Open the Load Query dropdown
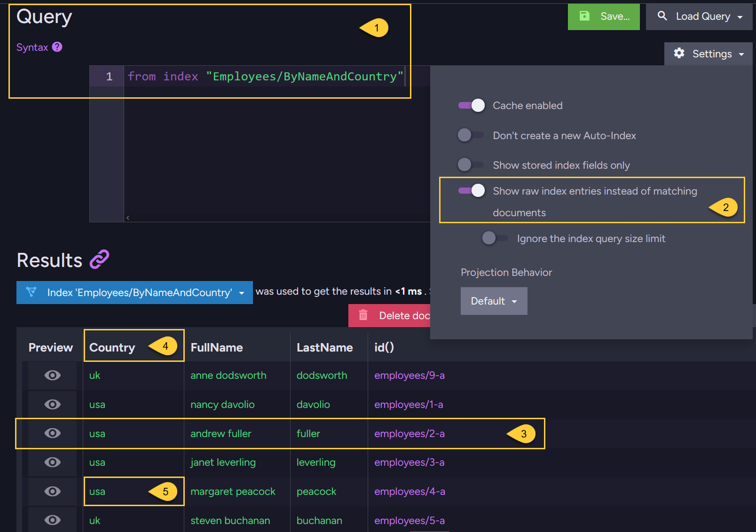The image size is (756, 532). click(x=699, y=16)
